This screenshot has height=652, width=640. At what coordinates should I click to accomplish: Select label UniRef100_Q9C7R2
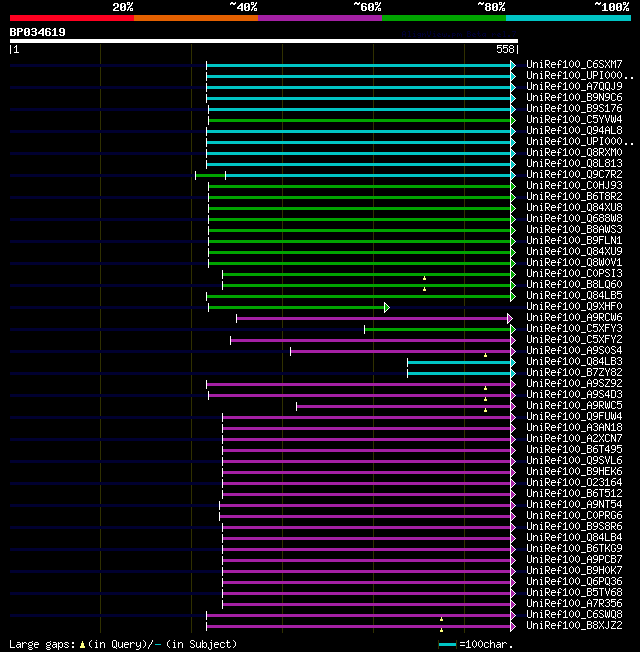[574, 174]
